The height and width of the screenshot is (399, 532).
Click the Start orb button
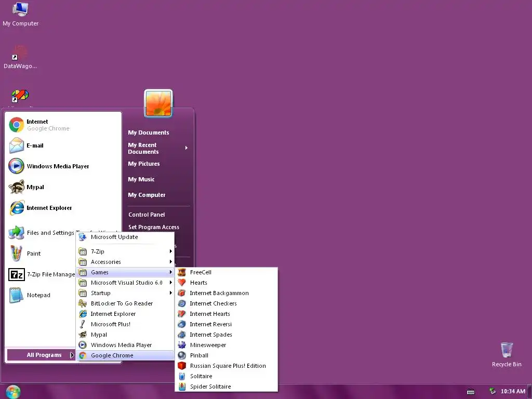[x=13, y=392]
